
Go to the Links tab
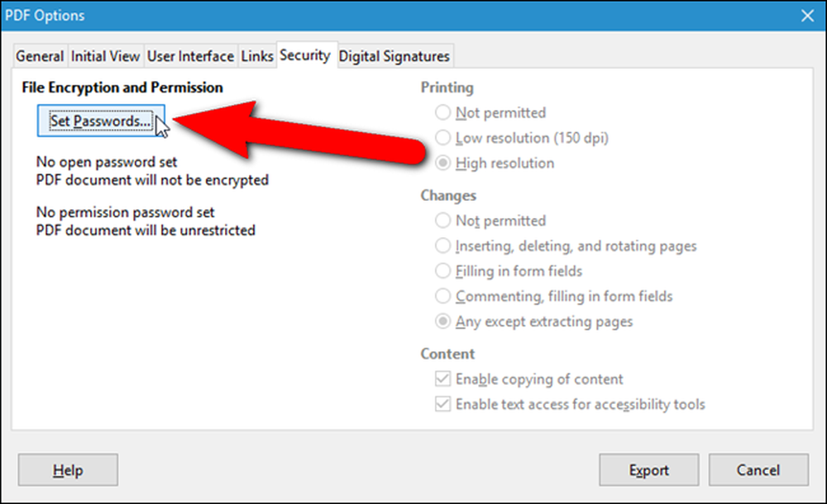(x=257, y=56)
